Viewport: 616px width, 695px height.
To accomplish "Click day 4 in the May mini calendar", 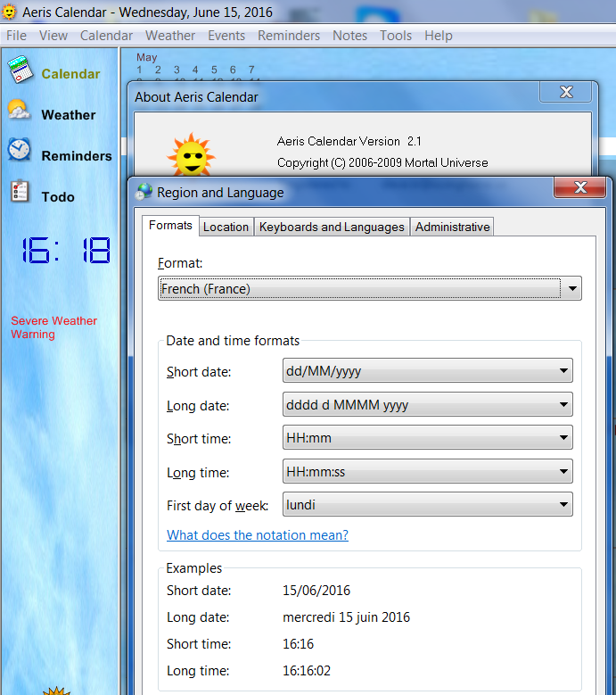I will [195, 70].
